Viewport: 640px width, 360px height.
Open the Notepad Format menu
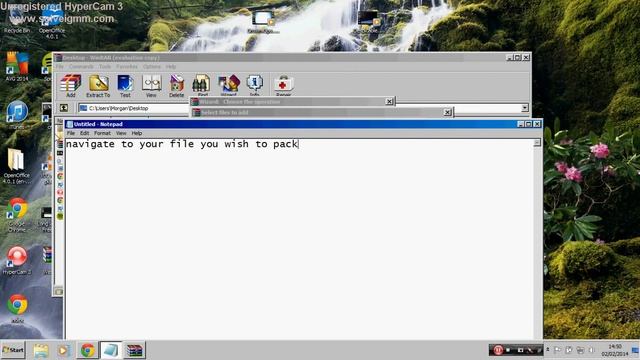(102, 133)
